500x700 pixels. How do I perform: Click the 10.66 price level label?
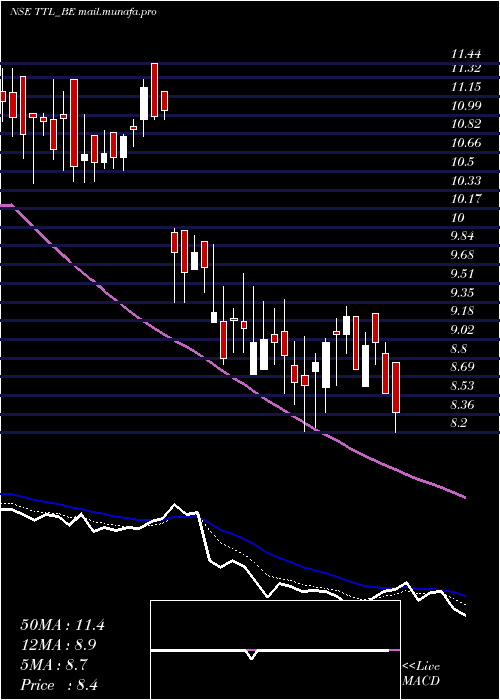click(466, 143)
